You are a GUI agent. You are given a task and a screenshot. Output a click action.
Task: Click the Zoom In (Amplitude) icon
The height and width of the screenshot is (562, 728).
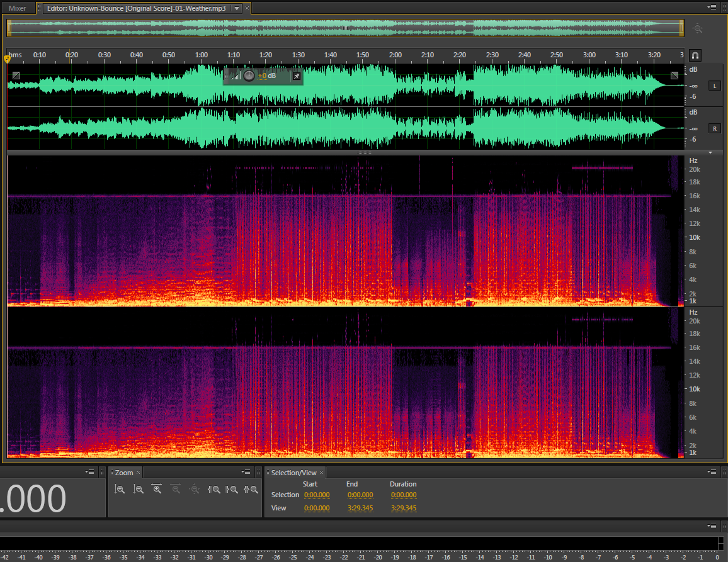coord(120,489)
